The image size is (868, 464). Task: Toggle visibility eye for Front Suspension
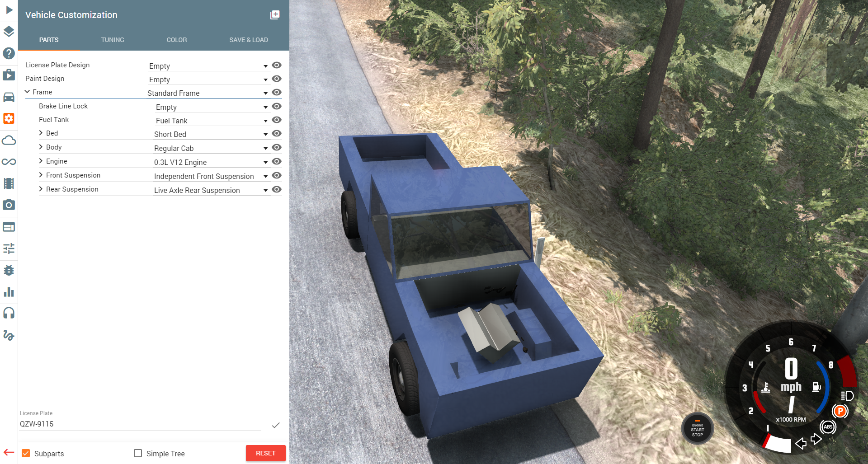tap(277, 175)
